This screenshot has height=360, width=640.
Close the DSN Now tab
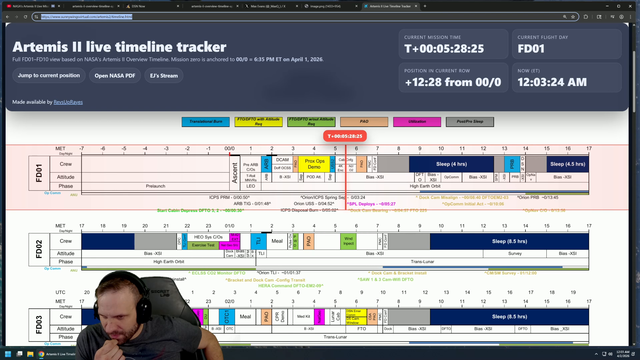click(178, 6)
